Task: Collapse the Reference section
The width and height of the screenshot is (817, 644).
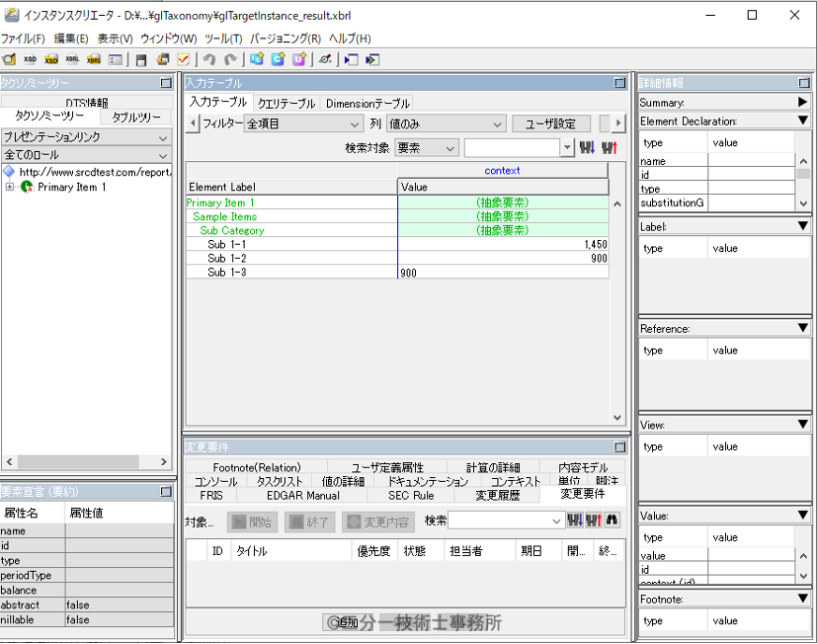Action: tap(803, 328)
